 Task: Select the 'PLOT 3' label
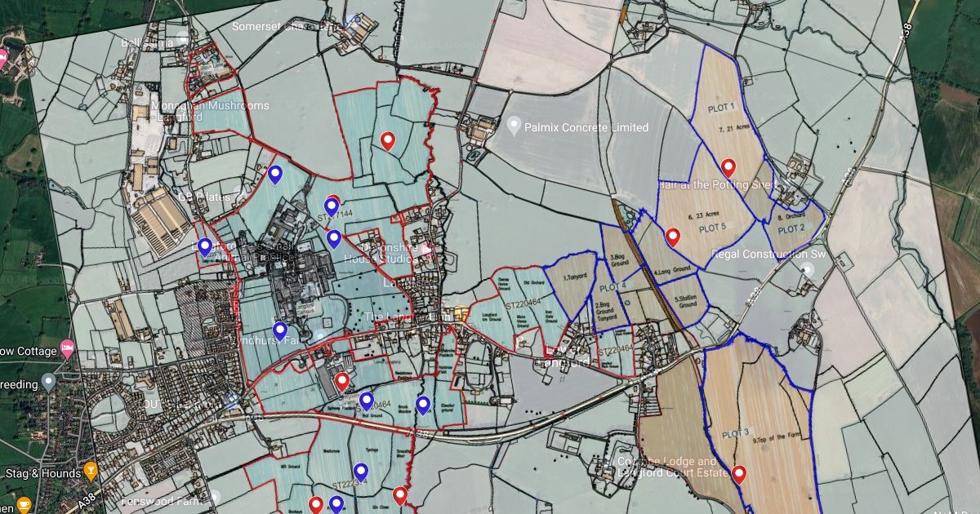click(735, 432)
